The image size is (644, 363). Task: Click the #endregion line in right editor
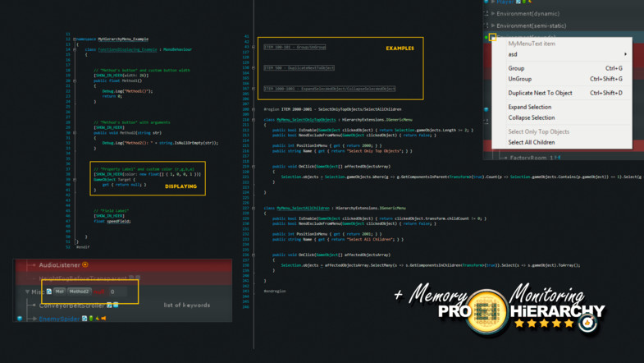[x=275, y=291]
